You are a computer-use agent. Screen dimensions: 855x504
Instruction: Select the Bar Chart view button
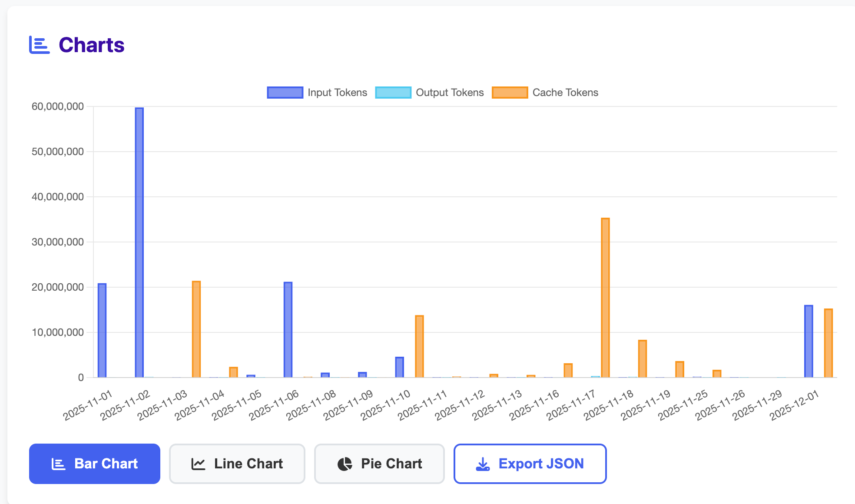pyautogui.click(x=95, y=464)
